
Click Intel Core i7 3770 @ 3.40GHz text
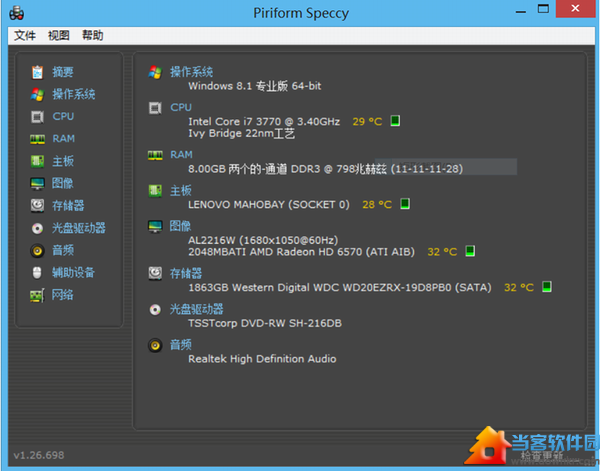[x=264, y=122]
